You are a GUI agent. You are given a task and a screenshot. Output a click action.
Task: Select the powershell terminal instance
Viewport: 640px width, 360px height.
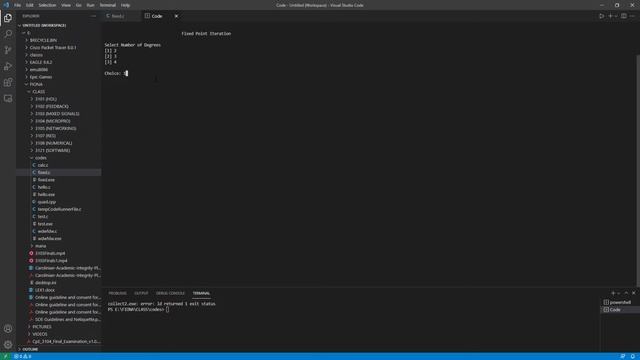[x=620, y=302]
